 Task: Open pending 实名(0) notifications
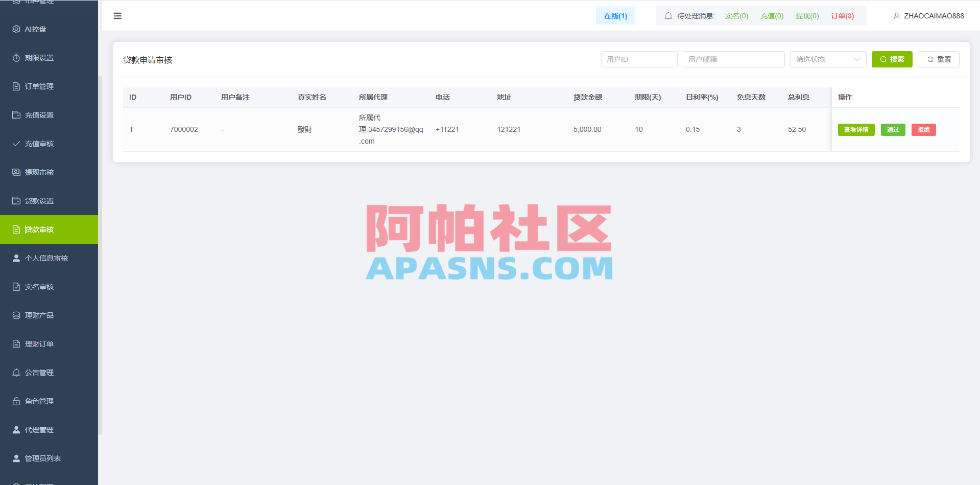point(736,16)
